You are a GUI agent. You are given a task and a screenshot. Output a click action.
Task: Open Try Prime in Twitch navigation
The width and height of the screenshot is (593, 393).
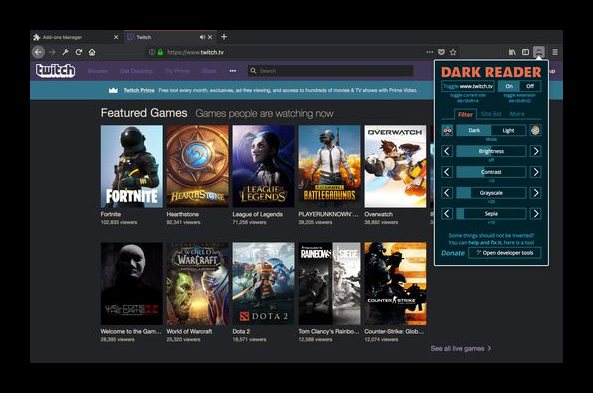(x=177, y=71)
